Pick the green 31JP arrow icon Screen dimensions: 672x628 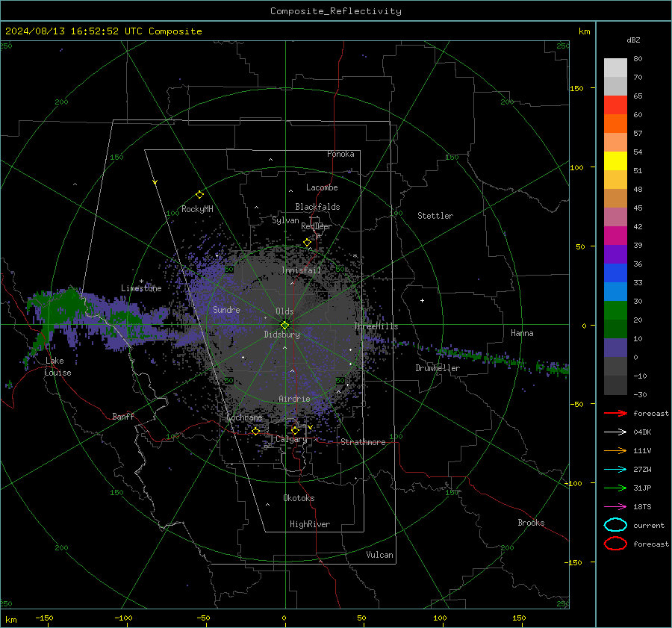pyautogui.click(x=615, y=488)
